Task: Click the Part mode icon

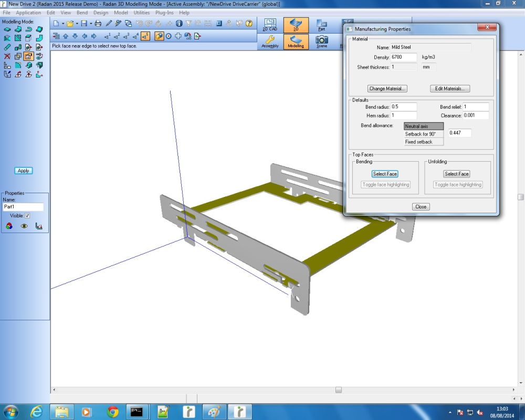Action: 321,25
